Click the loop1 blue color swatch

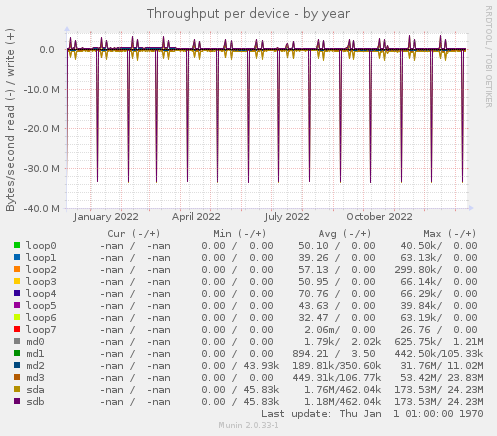[17, 257]
